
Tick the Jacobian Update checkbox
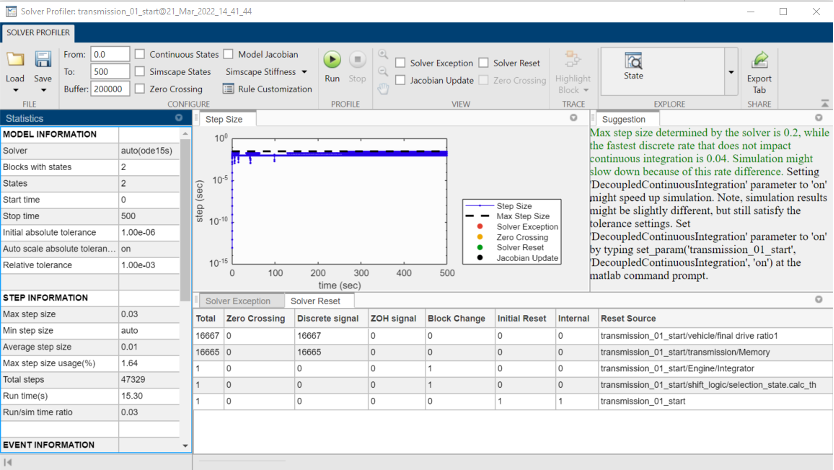click(401, 80)
